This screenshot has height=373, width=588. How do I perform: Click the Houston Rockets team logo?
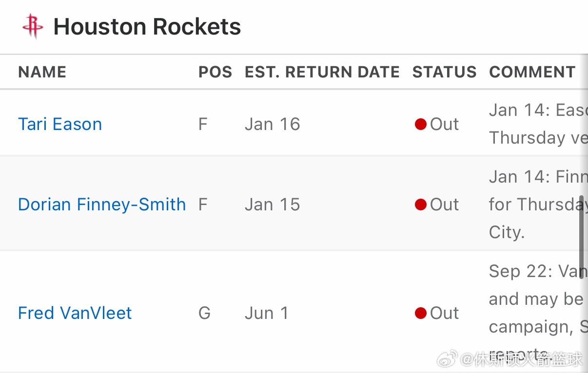point(33,26)
